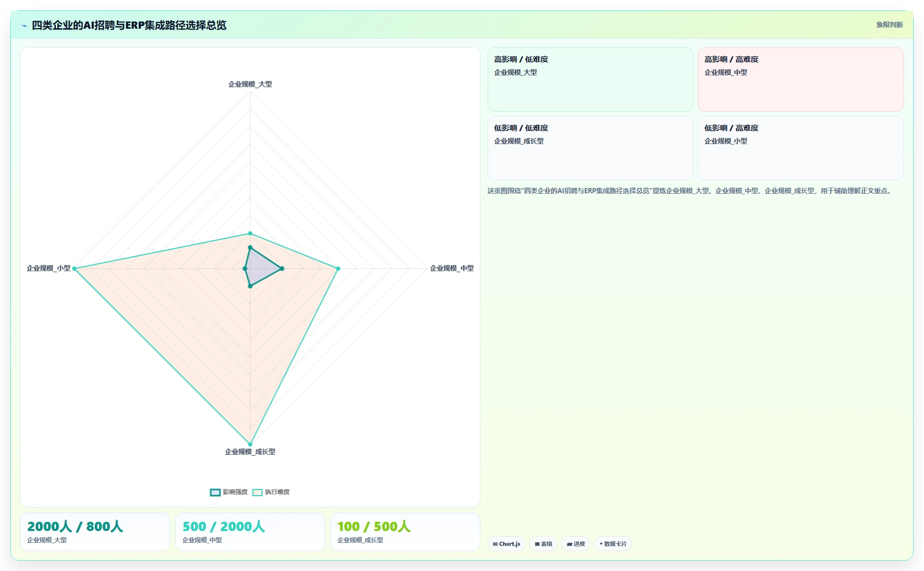The image size is (924, 571).
Task: Click 企业规模_大型 caption under 2000人 / 800人
Action: (x=47, y=540)
